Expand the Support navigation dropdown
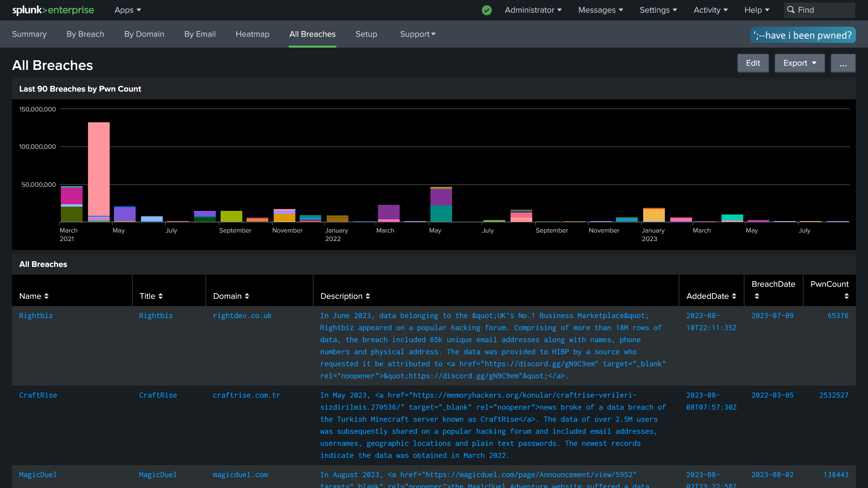This screenshot has height=488, width=868. point(417,34)
